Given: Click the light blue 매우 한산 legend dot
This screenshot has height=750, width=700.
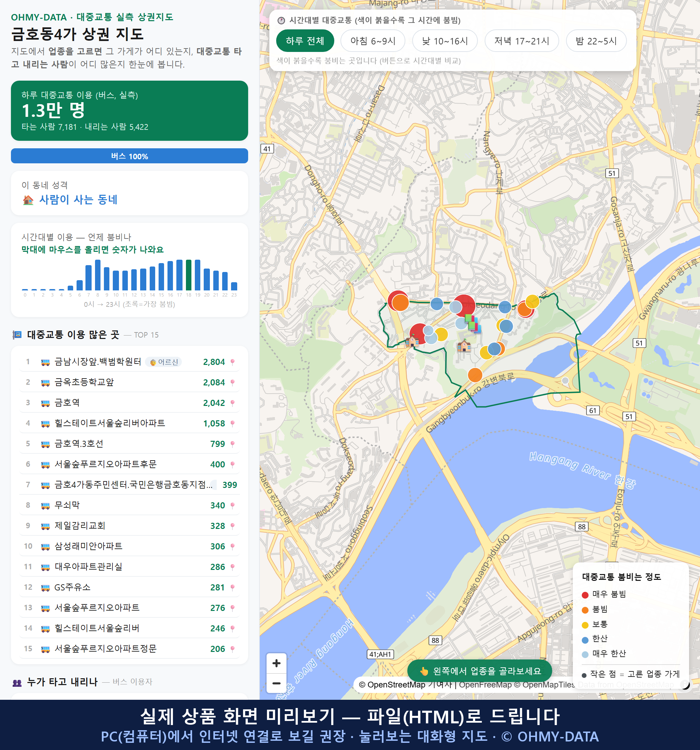Looking at the screenshot, I should click(585, 655).
